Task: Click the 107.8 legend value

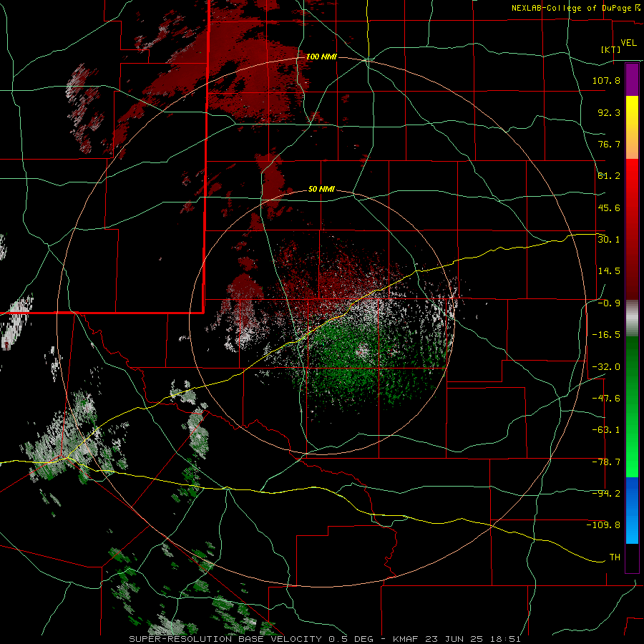Action: [x=606, y=80]
